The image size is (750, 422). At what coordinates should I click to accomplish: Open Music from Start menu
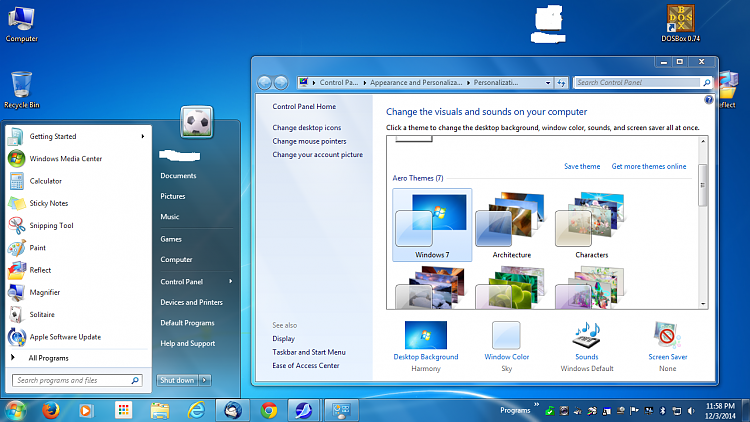click(170, 217)
